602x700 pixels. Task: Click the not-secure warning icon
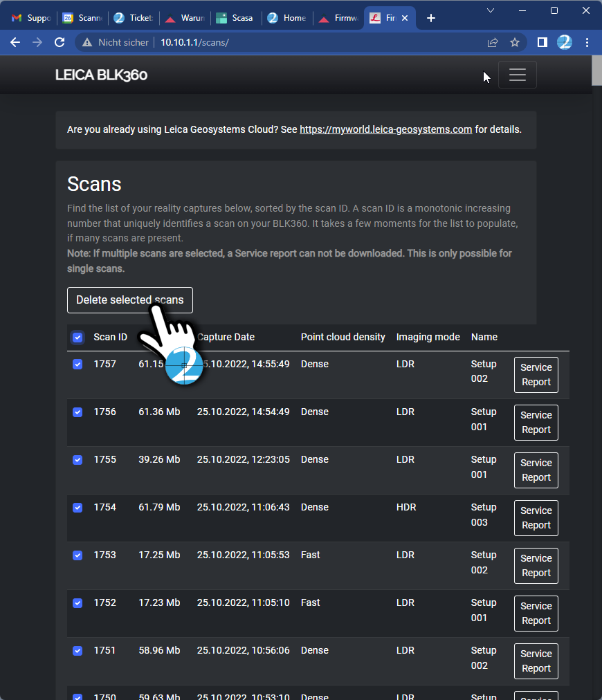pos(87,42)
